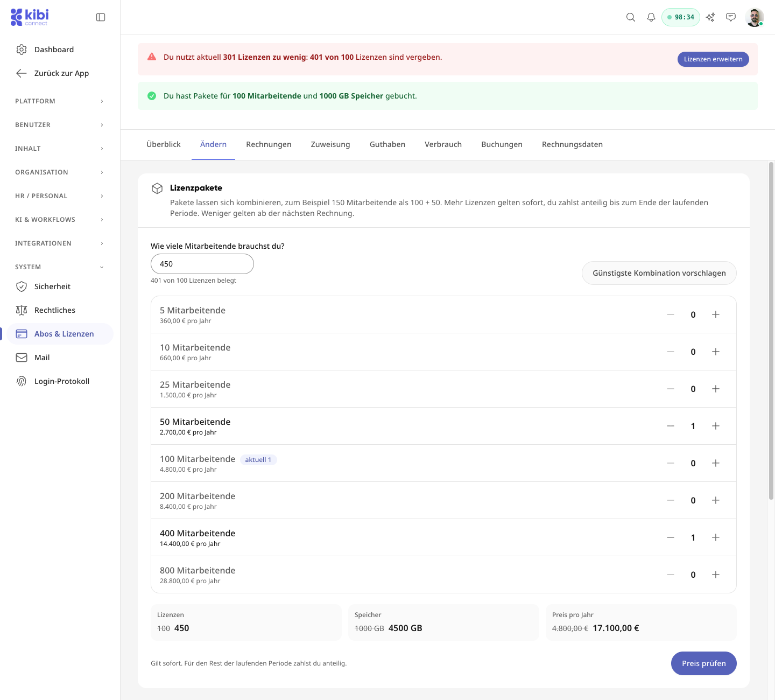This screenshot has height=700, width=775.
Task: Click the 98:34 session timer badge
Action: pyautogui.click(x=681, y=17)
